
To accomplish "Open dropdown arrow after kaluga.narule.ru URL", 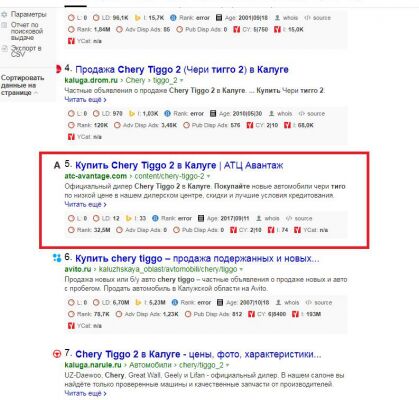I will tap(227, 365).
